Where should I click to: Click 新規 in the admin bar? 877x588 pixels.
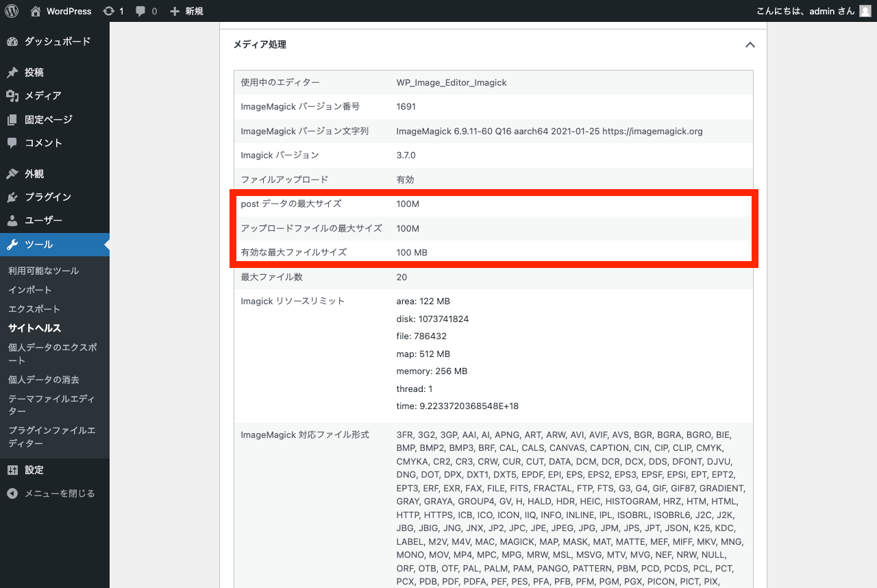point(194,11)
